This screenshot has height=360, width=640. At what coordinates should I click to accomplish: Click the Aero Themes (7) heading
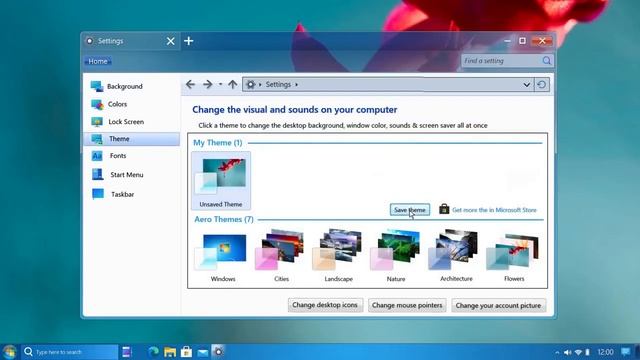pyautogui.click(x=224, y=219)
